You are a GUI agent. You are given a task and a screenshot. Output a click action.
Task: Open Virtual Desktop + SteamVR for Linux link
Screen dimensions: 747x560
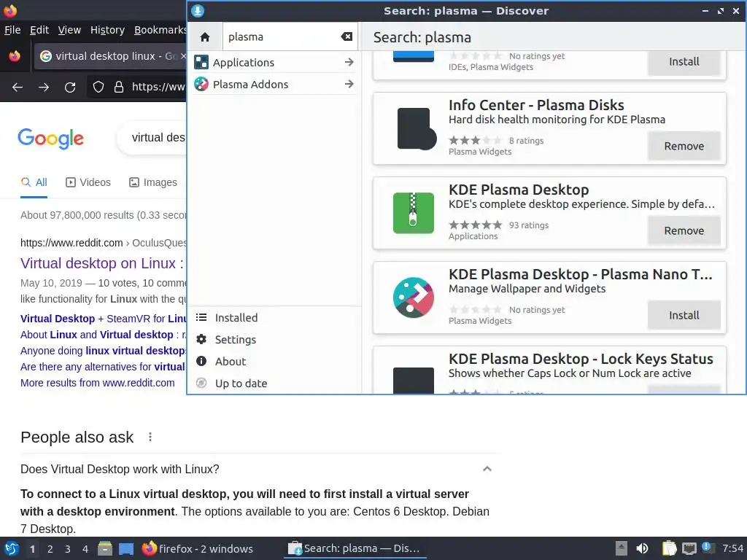[x=104, y=319]
